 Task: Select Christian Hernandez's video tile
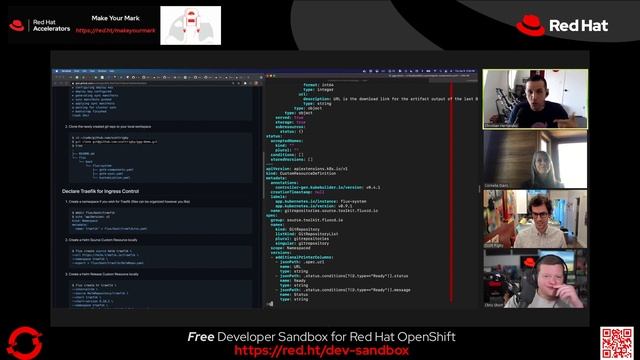click(535, 99)
